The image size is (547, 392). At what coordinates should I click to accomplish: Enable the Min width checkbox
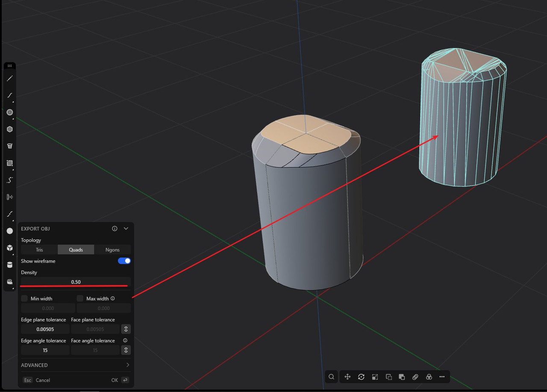24,298
